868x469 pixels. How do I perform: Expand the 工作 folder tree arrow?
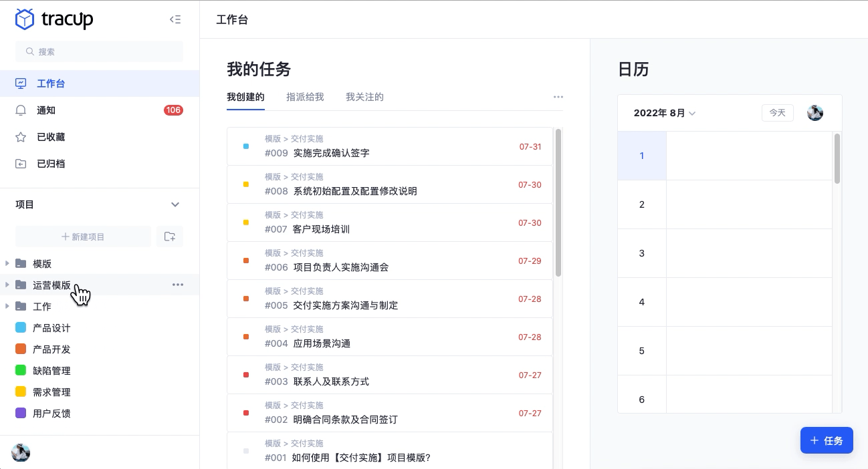point(7,306)
